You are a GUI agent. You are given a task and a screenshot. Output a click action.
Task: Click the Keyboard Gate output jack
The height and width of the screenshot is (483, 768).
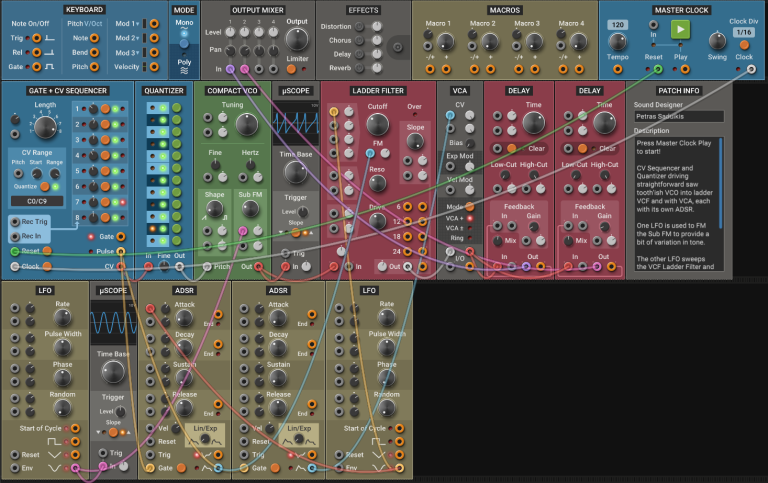[x=37, y=67]
